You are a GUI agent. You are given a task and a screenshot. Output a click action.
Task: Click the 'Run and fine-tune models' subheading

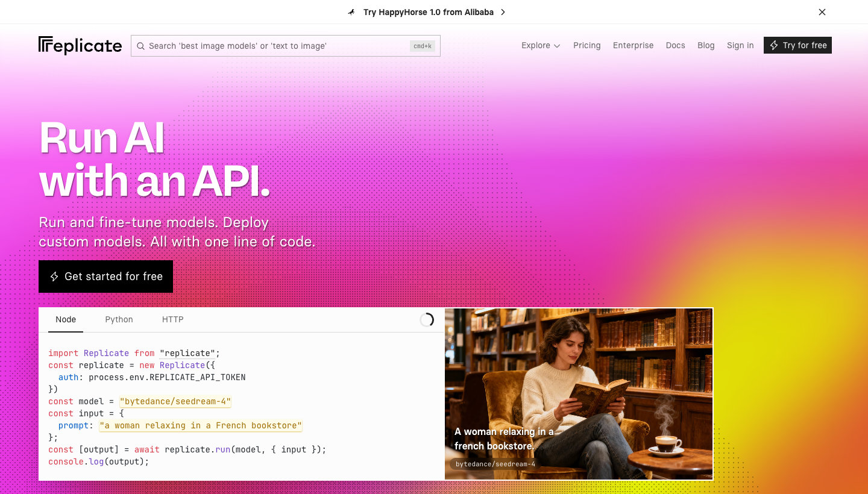coord(177,232)
